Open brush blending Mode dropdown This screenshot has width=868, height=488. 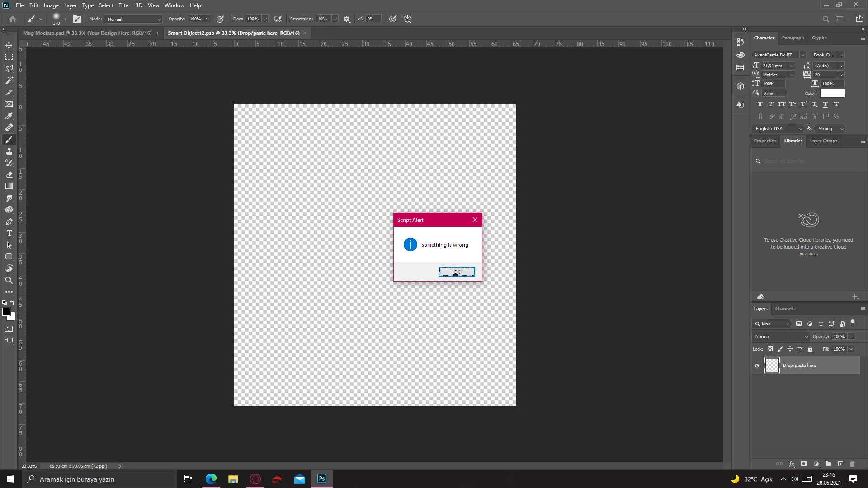click(133, 19)
